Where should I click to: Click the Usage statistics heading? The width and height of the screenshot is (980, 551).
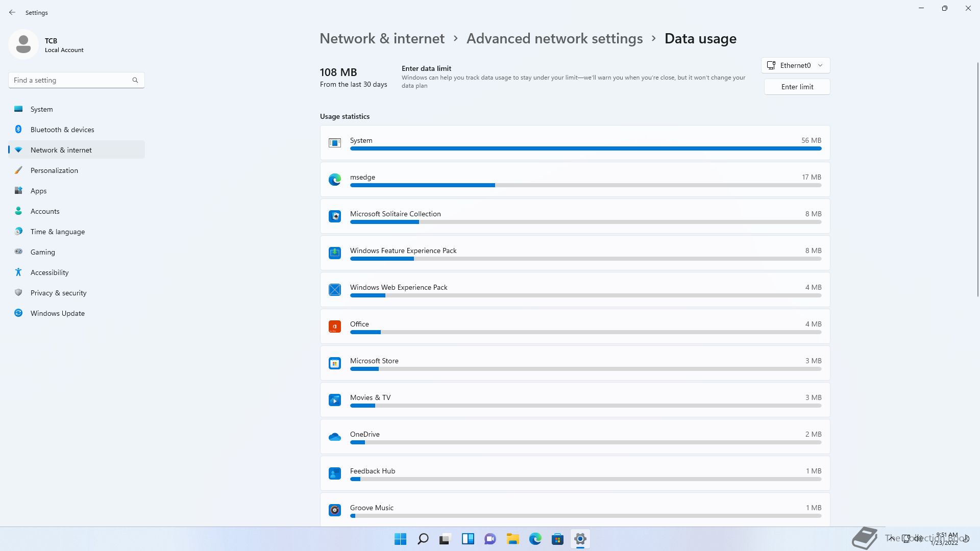tap(345, 116)
